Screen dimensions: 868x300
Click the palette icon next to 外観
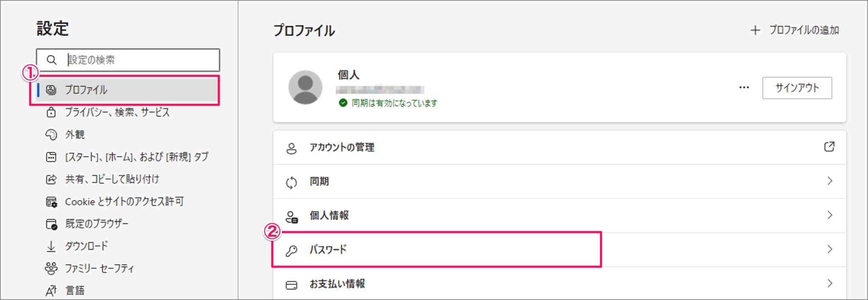pyautogui.click(x=51, y=135)
